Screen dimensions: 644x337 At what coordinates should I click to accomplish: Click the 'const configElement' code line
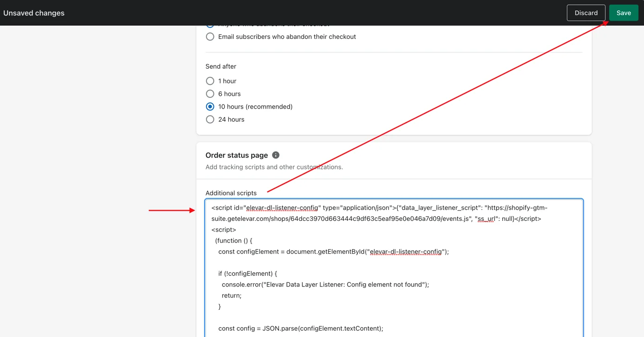[x=334, y=251]
